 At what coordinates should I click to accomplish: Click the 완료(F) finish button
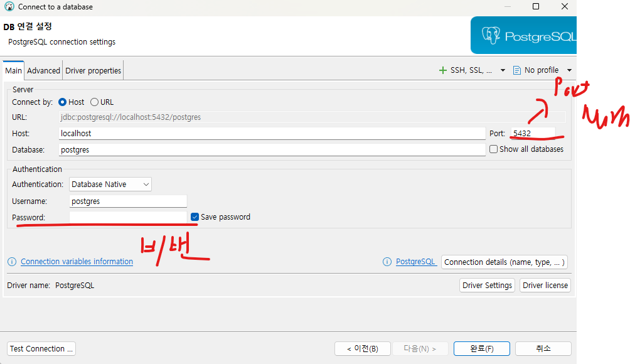pos(482,349)
